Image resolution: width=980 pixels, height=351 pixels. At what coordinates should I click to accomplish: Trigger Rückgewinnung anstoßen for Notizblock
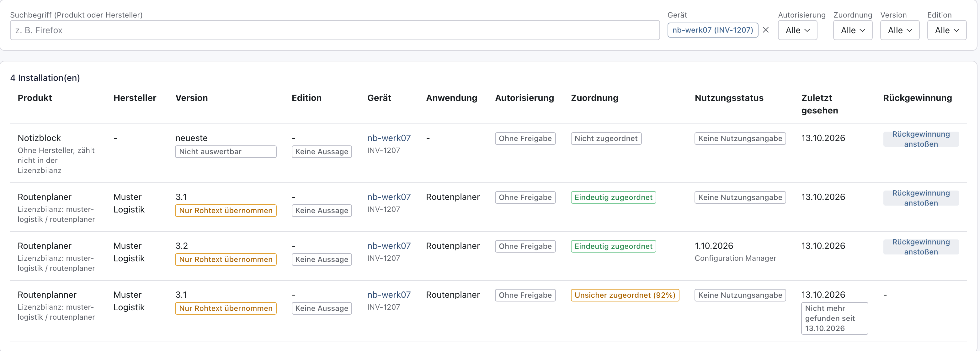pyautogui.click(x=921, y=139)
